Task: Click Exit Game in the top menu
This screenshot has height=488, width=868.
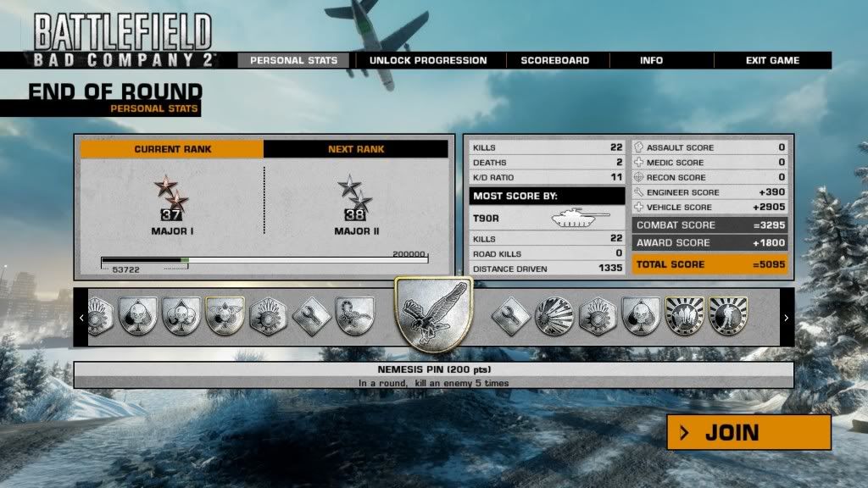Action: click(772, 60)
